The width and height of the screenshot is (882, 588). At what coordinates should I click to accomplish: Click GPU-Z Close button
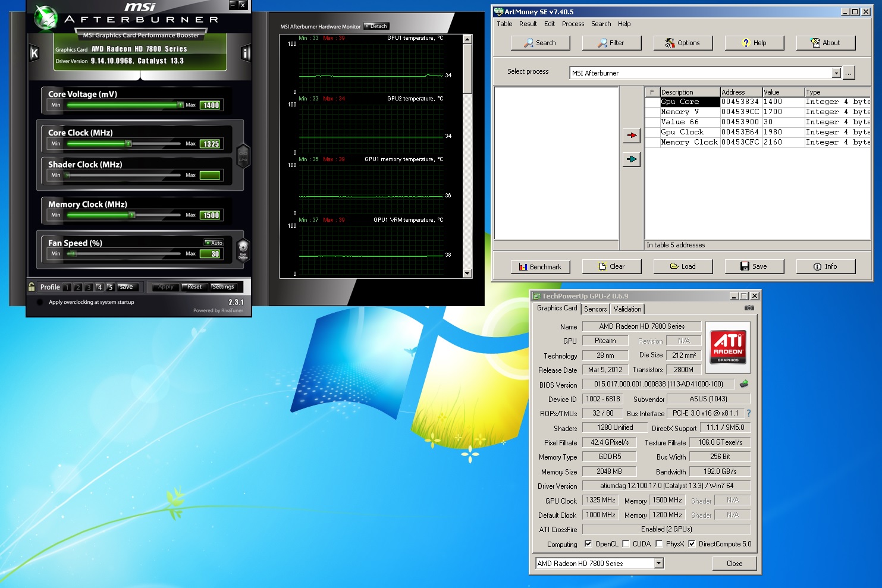click(x=735, y=563)
